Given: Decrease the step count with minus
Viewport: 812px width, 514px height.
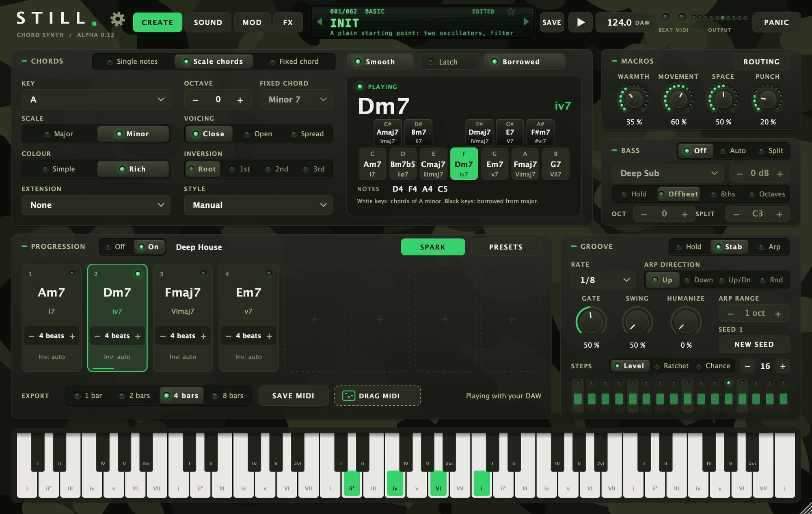Looking at the screenshot, I should click(747, 366).
